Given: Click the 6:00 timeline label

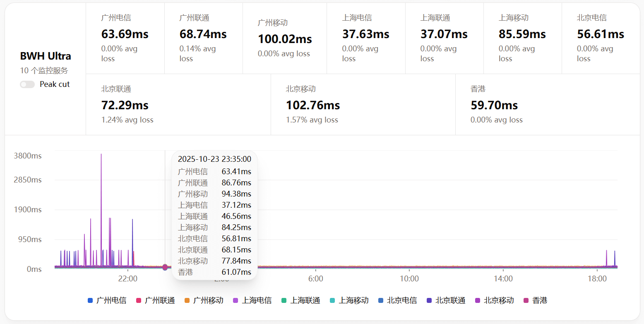Looking at the screenshot, I should [x=316, y=279].
